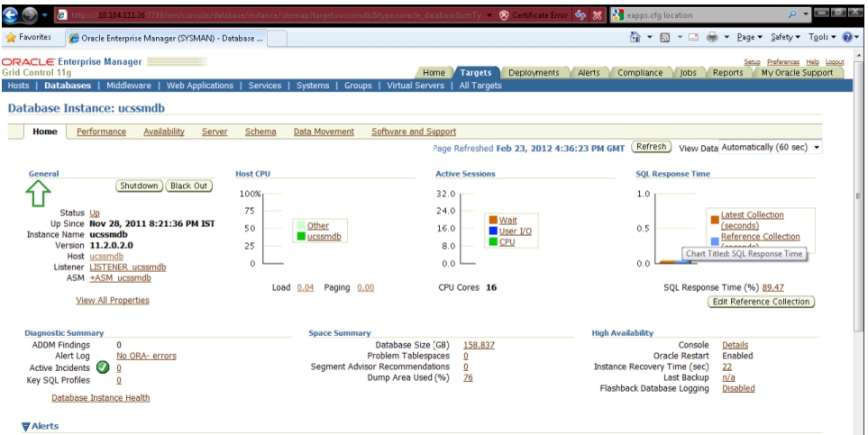Open the browser recent pages dropdown arrow
Image resolution: width=868 pixels, height=435 pixels.
[44, 15]
